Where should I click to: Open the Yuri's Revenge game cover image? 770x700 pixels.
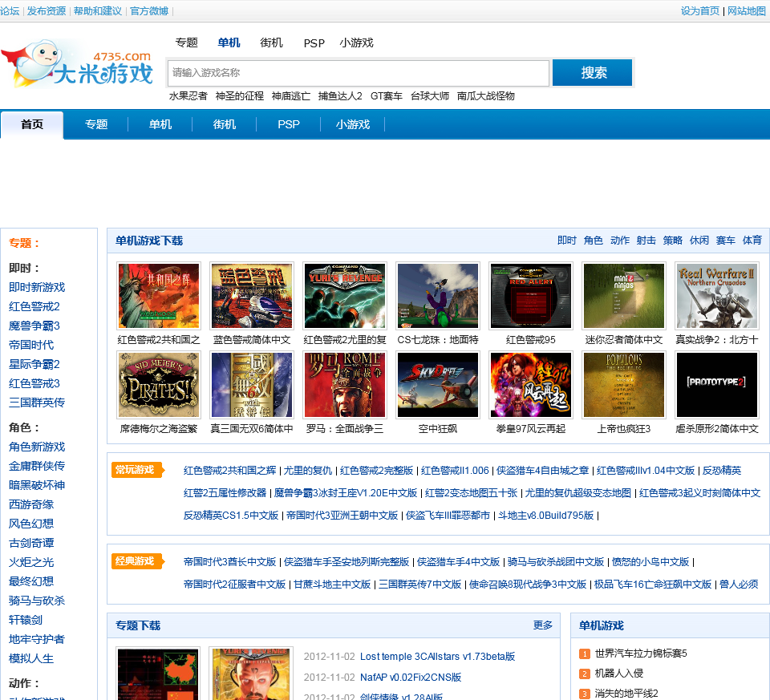345,296
